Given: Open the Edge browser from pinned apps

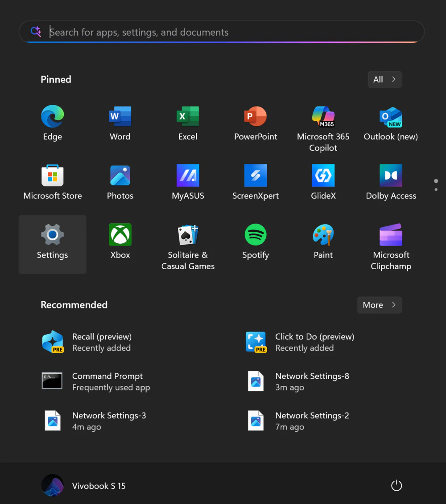Looking at the screenshot, I should point(53,123).
